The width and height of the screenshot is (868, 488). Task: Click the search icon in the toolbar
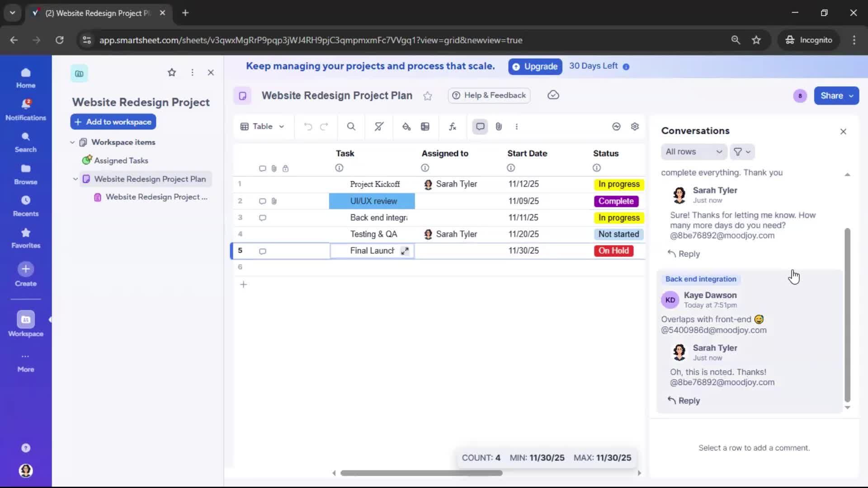351,127
